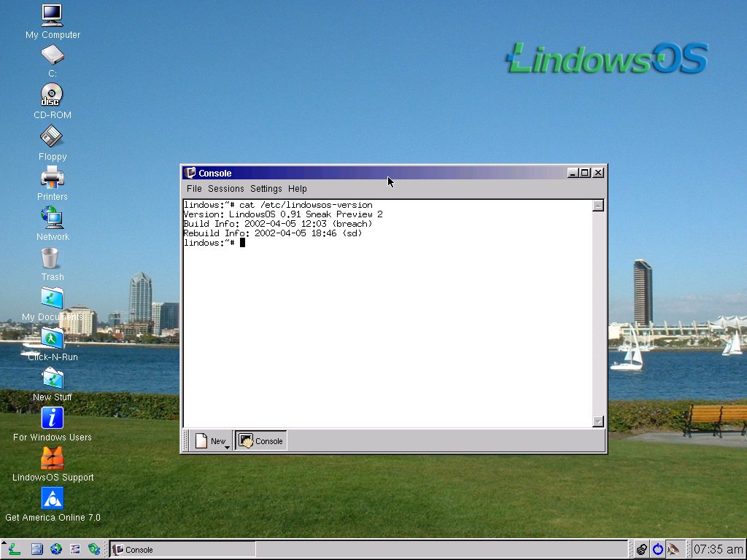The image size is (747, 560).
Task: Click the Console window title bar icon
Action: [x=190, y=172]
